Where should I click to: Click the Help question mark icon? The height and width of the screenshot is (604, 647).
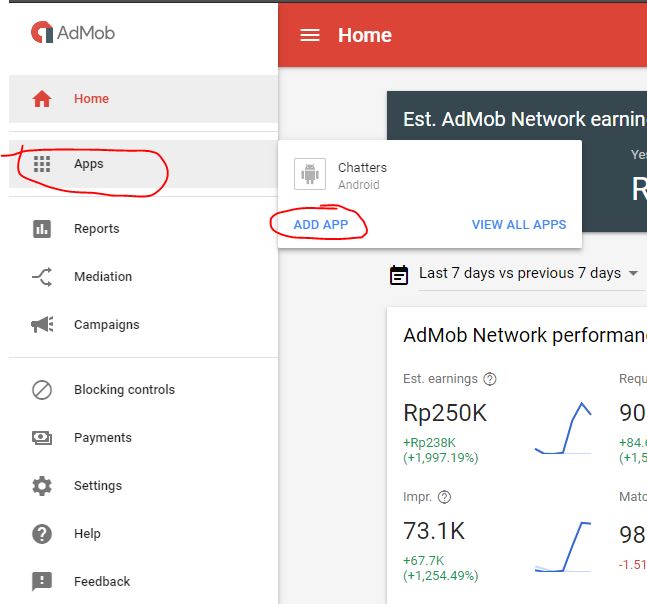(x=42, y=533)
